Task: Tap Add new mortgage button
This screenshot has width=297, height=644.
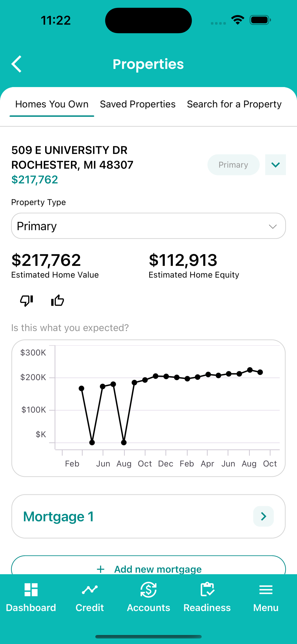Action: pos(158,569)
